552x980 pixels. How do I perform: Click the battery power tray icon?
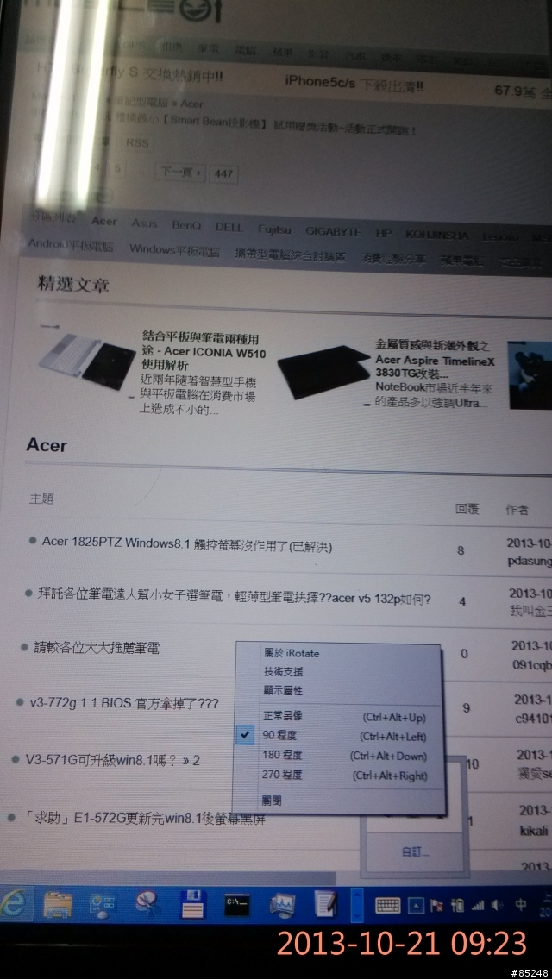click(x=458, y=904)
